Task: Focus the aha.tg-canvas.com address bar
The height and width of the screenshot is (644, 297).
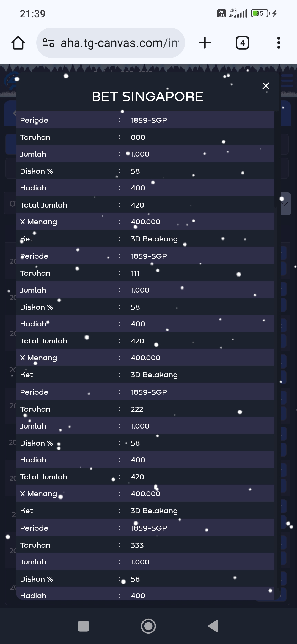Action: (119, 43)
